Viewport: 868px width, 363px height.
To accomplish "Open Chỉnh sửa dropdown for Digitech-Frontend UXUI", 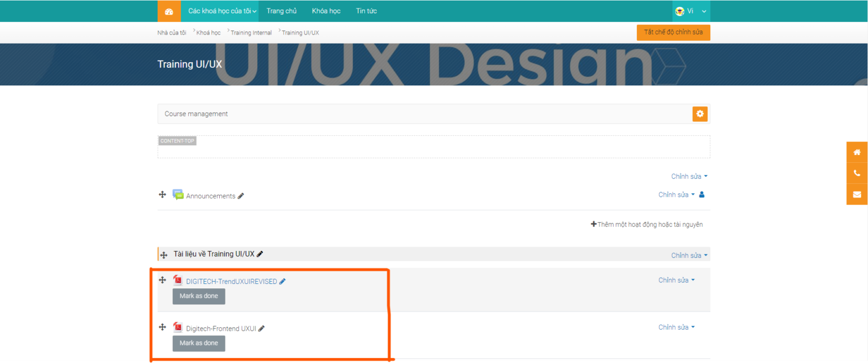I will [x=676, y=327].
